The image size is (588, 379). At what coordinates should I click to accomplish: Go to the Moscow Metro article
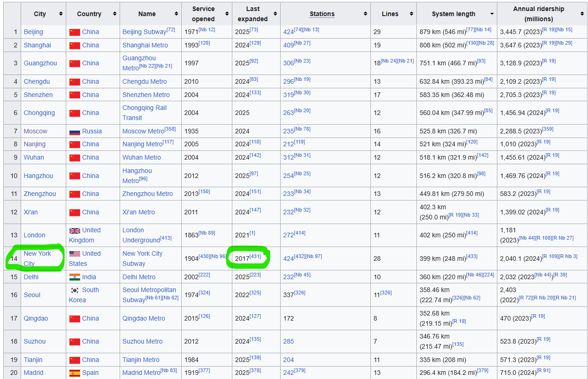coord(143,131)
